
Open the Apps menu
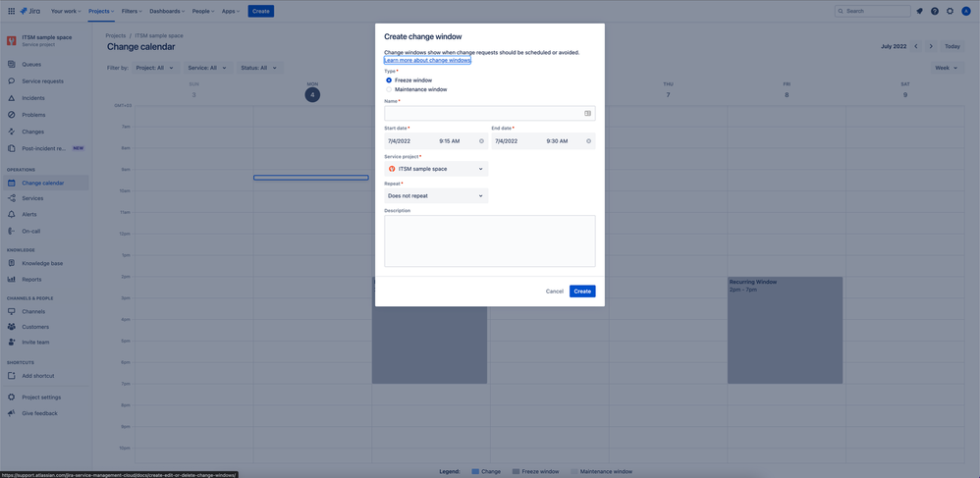tap(231, 11)
